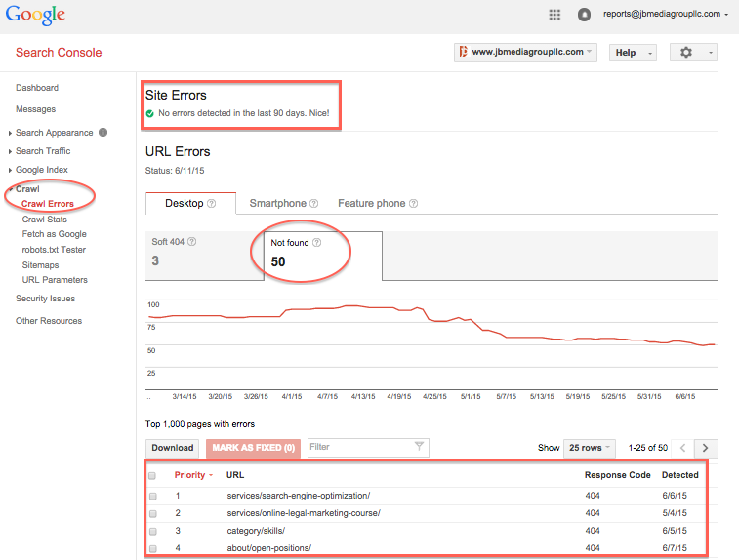Switch to the Feature phone tab
This screenshot has height=560, width=739.
pos(371,204)
